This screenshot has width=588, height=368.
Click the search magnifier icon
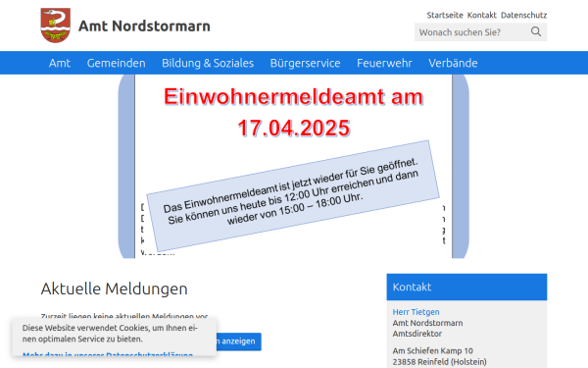[x=536, y=32]
